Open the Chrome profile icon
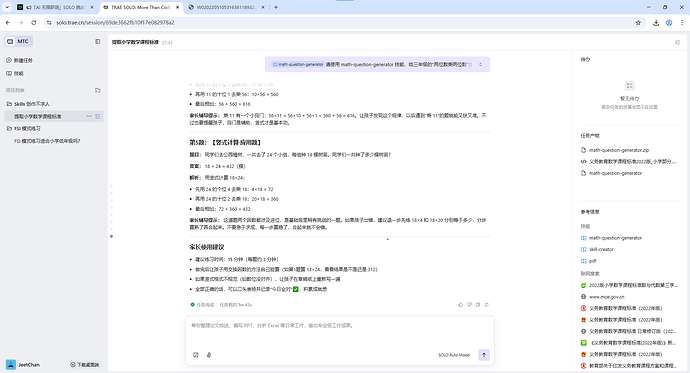 tap(669, 22)
